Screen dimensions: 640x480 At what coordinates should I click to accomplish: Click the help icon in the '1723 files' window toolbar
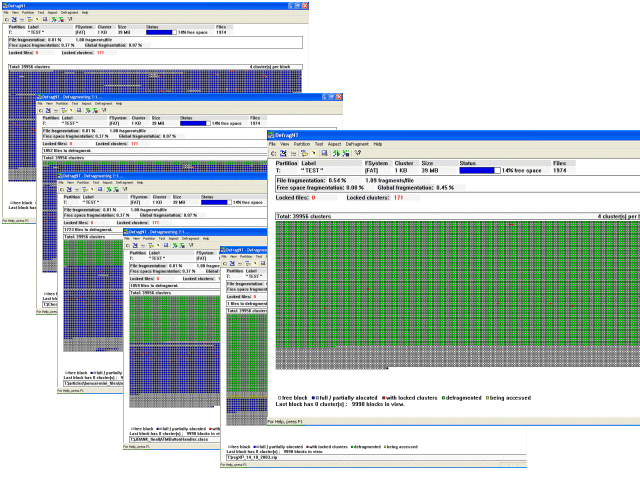[x=125, y=189]
